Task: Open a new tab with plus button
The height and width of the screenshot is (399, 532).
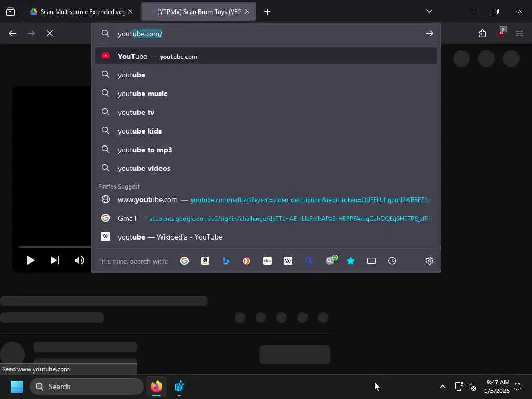Action: point(268,12)
